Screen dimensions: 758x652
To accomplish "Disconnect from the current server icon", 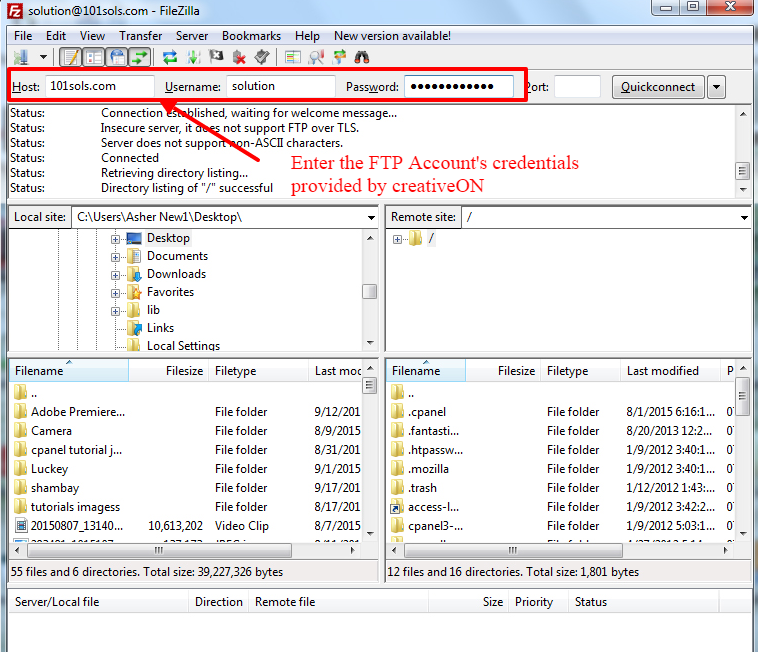I will [x=239, y=58].
